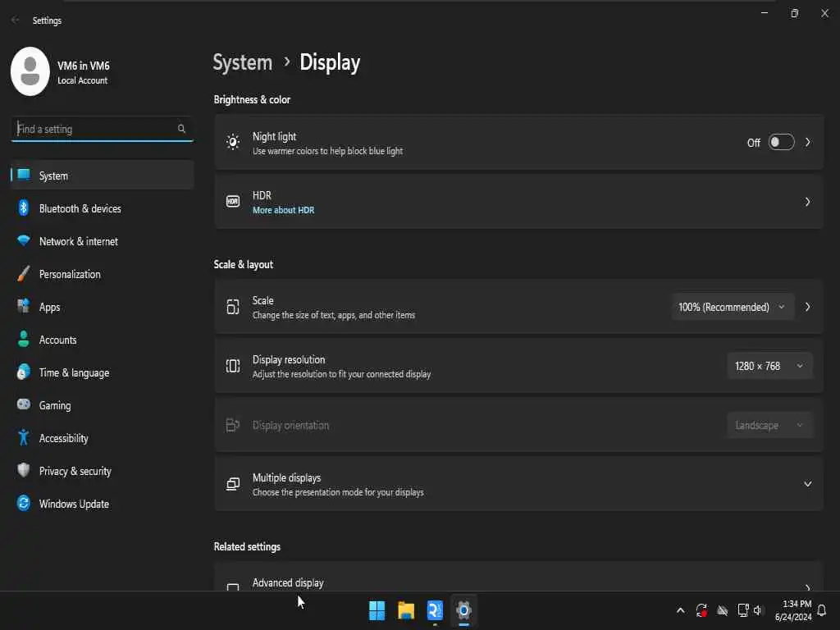Click System in the breadcrumb
The image size is (840, 630).
243,62
